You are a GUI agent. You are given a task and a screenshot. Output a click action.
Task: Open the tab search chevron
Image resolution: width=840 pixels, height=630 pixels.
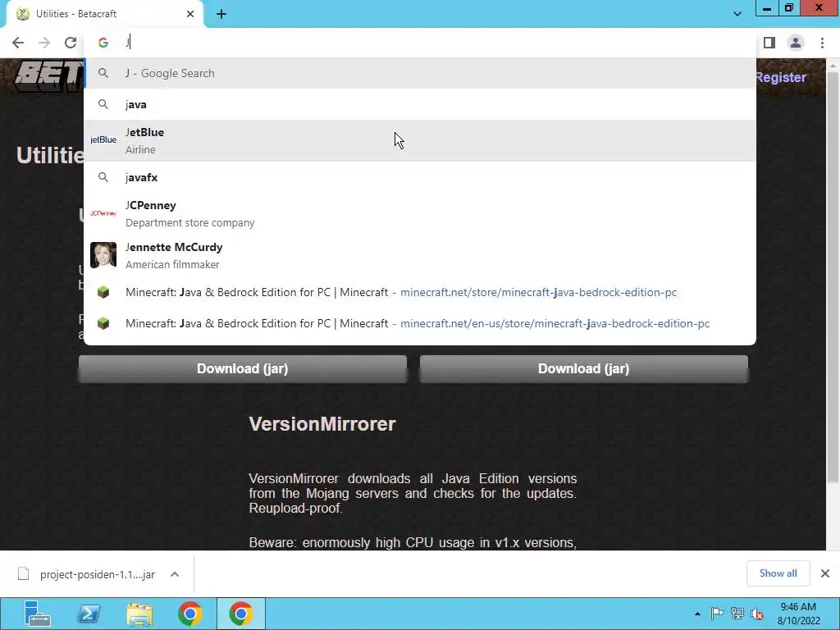[x=737, y=14]
